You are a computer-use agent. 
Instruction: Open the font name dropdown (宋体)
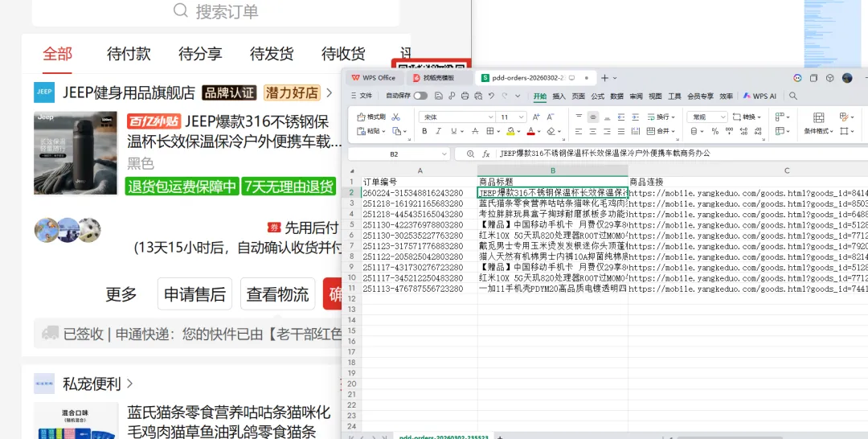491,117
